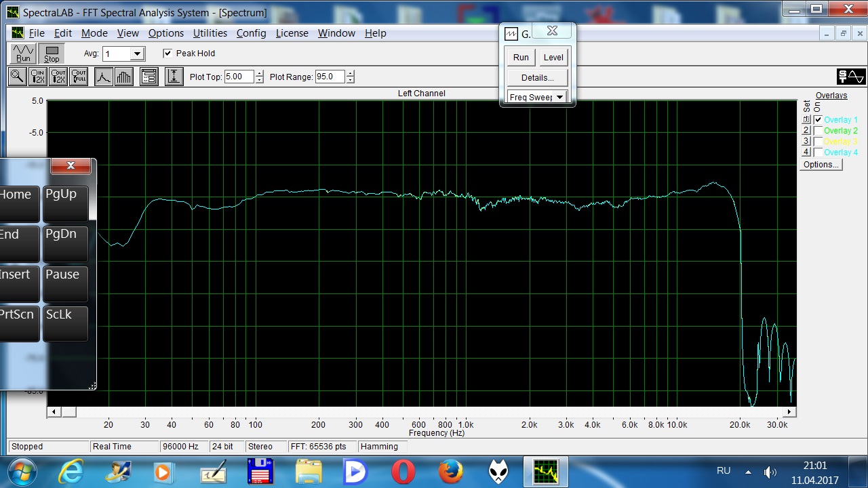Click the Zoom In 2X icon

point(38,77)
